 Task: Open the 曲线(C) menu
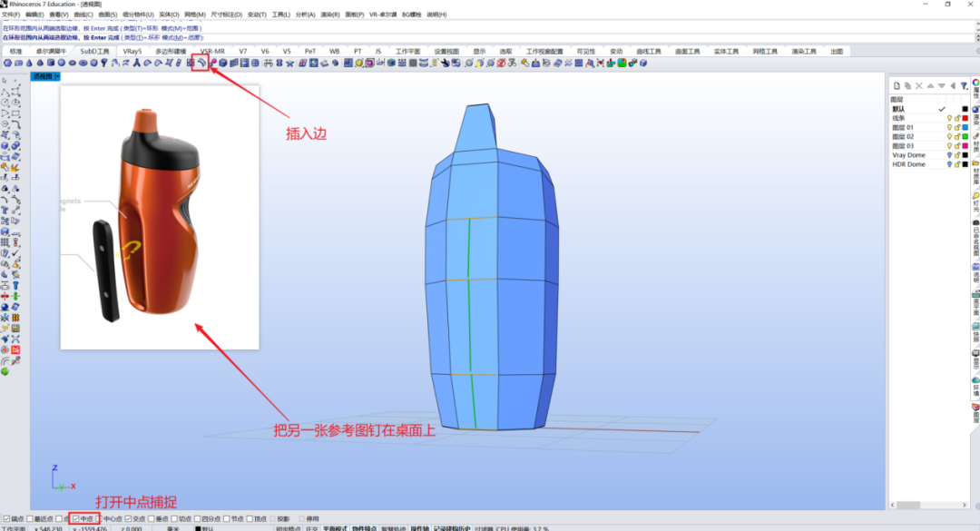tap(83, 15)
